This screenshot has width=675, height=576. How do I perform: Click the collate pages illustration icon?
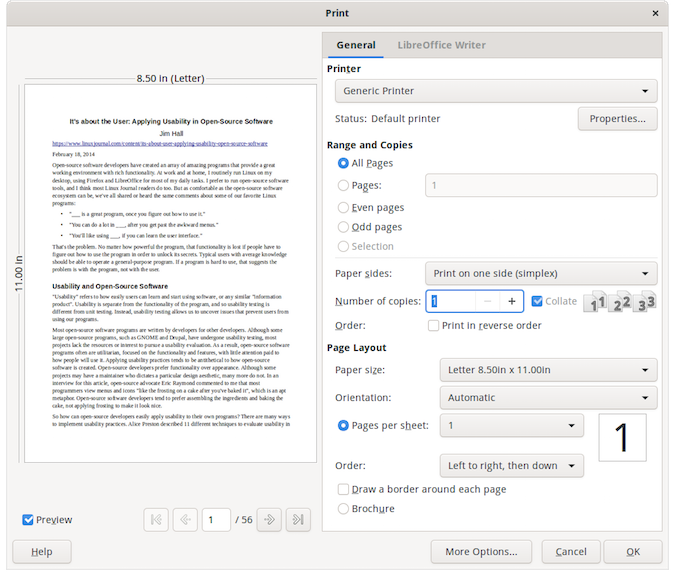point(619,301)
